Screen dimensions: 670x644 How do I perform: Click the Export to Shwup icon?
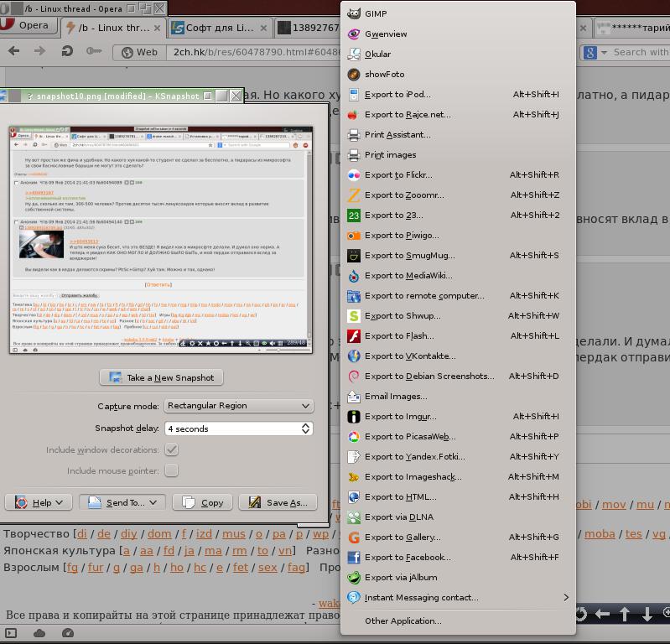(354, 316)
